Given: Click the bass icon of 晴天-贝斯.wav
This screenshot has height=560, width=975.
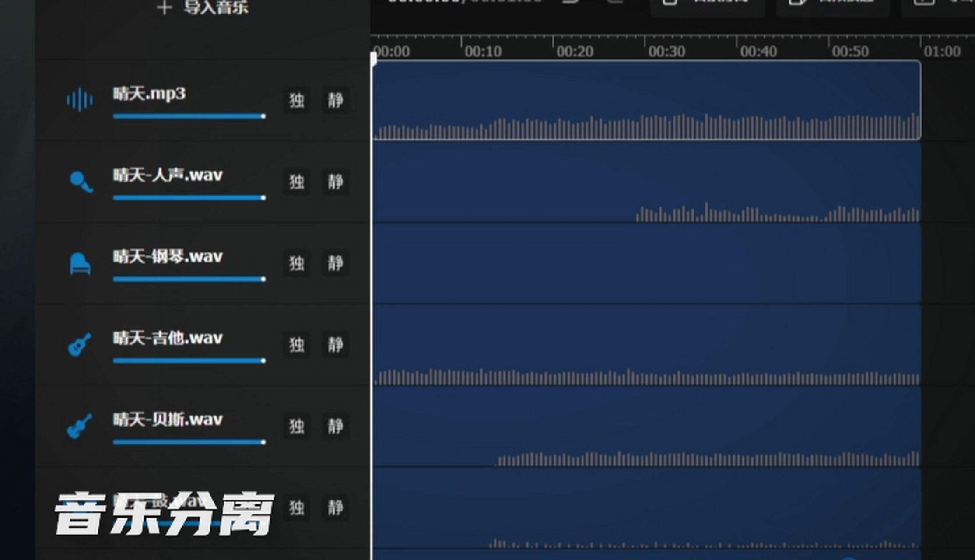Looking at the screenshot, I should click(80, 426).
